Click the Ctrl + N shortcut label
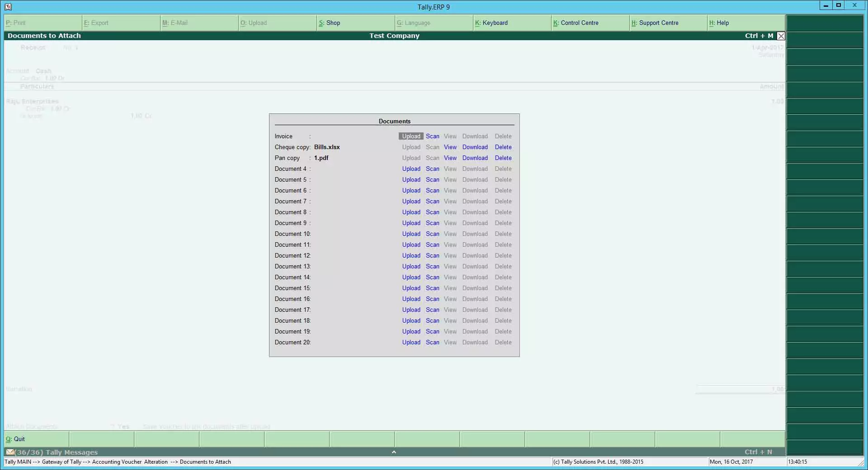Image resolution: width=868 pixels, height=470 pixels. (758, 452)
